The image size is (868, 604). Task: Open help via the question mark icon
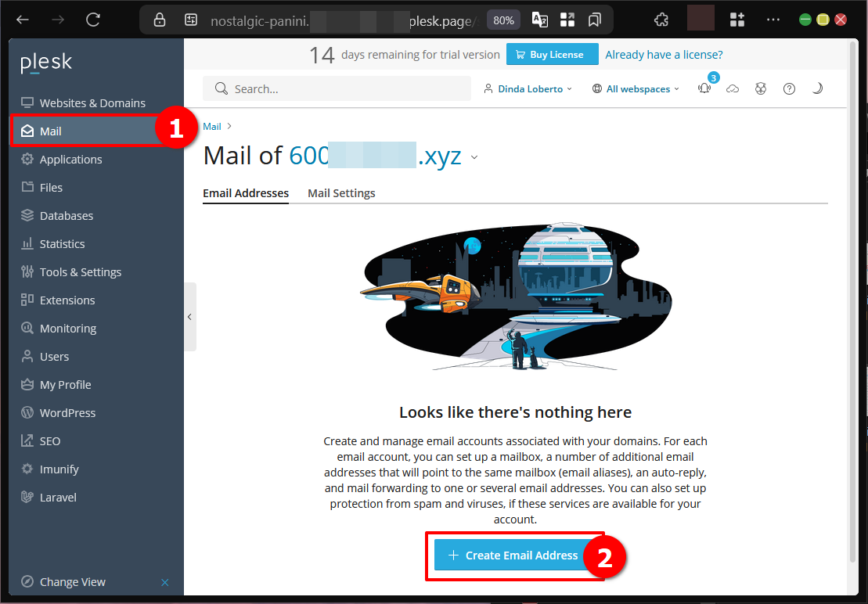(789, 88)
